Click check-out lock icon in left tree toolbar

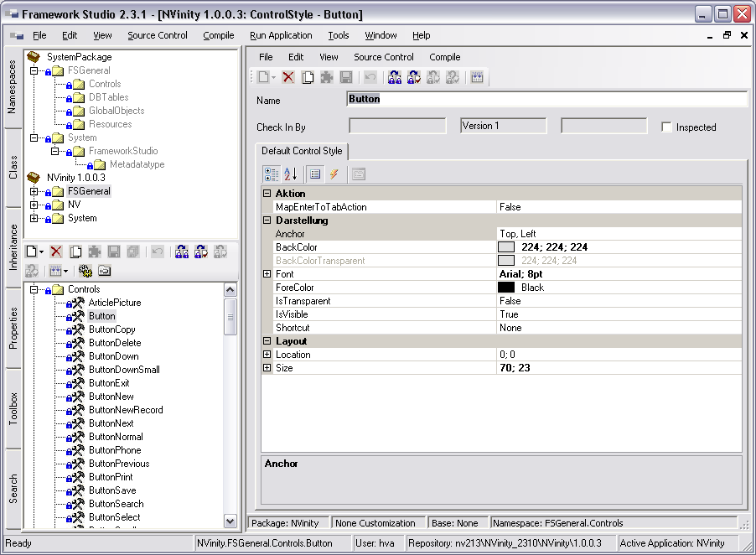(182, 252)
